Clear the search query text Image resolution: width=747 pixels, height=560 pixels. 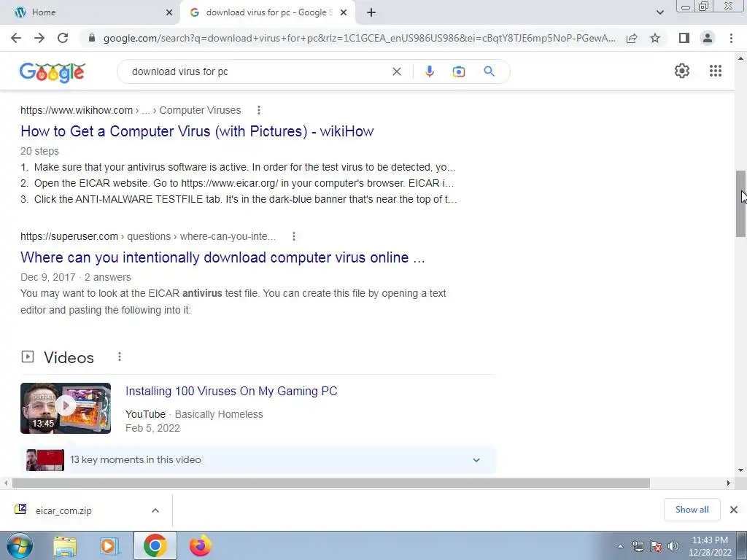point(396,71)
